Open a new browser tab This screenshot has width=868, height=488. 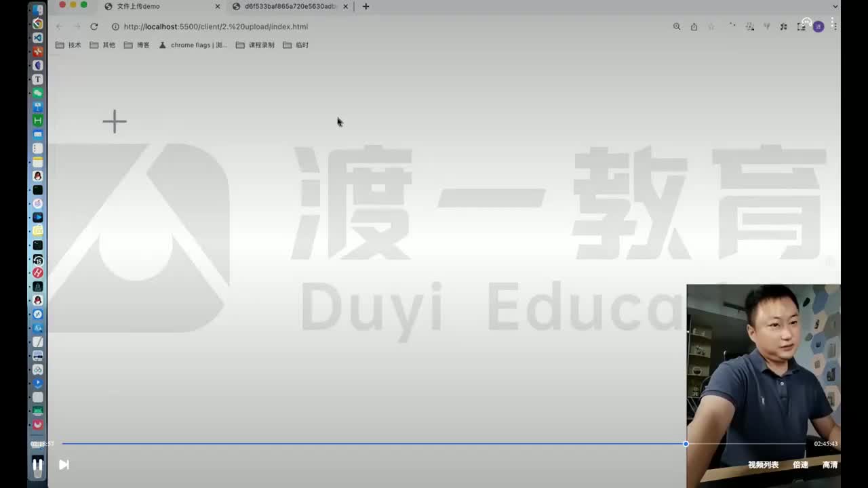(x=366, y=6)
